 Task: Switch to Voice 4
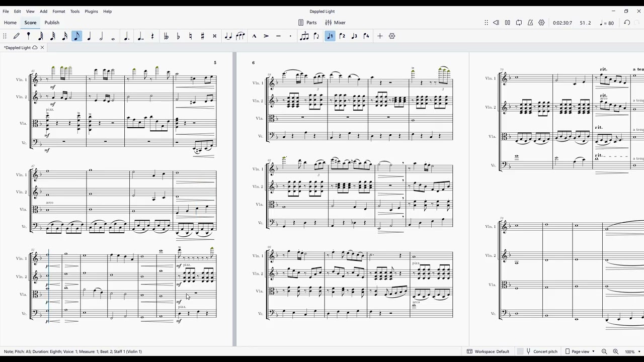coord(366,36)
